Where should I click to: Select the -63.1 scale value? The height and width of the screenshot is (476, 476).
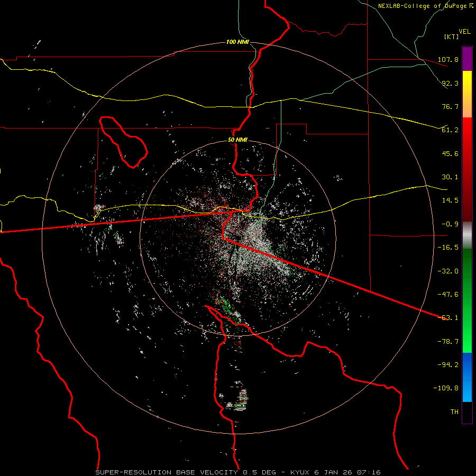pyautogui.click(x=448, y=318)
